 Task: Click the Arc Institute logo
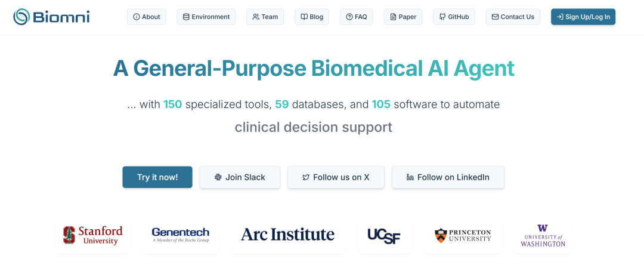click(287, 235)
